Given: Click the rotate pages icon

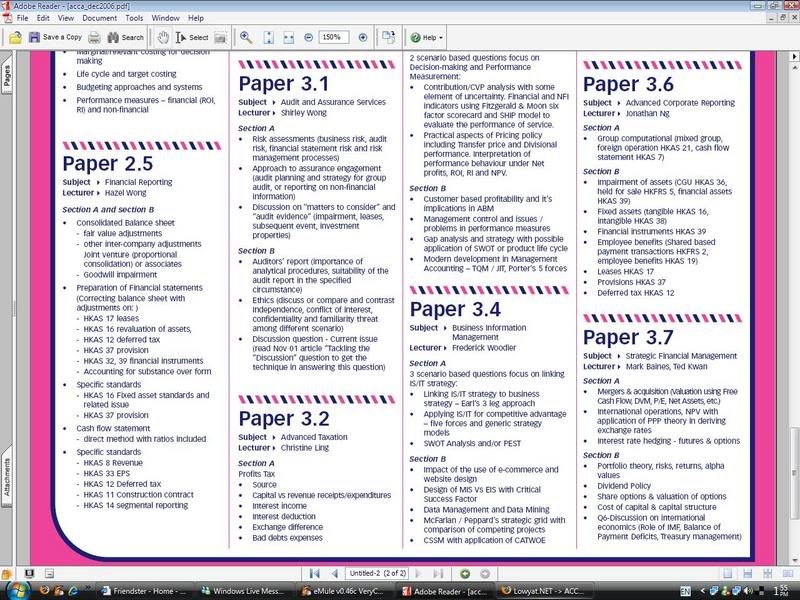Looking at the screenshot, I should click(x=389, y=37).
